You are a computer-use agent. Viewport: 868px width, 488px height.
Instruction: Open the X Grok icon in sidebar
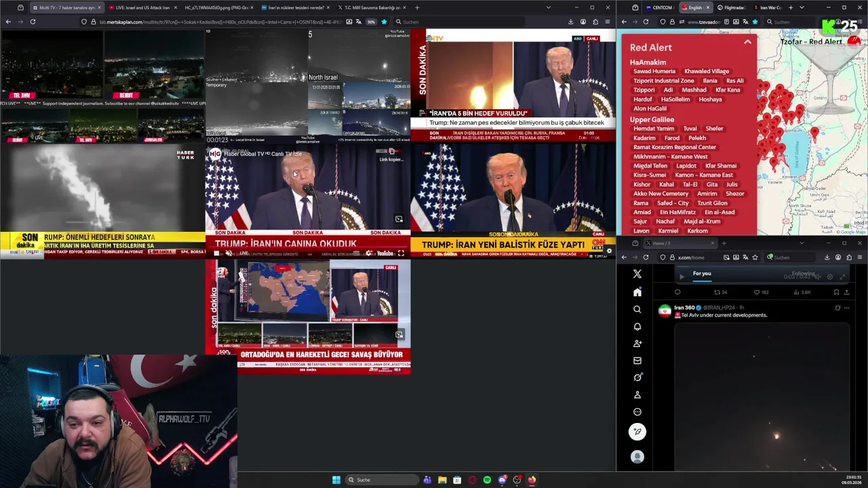(637, 378)
